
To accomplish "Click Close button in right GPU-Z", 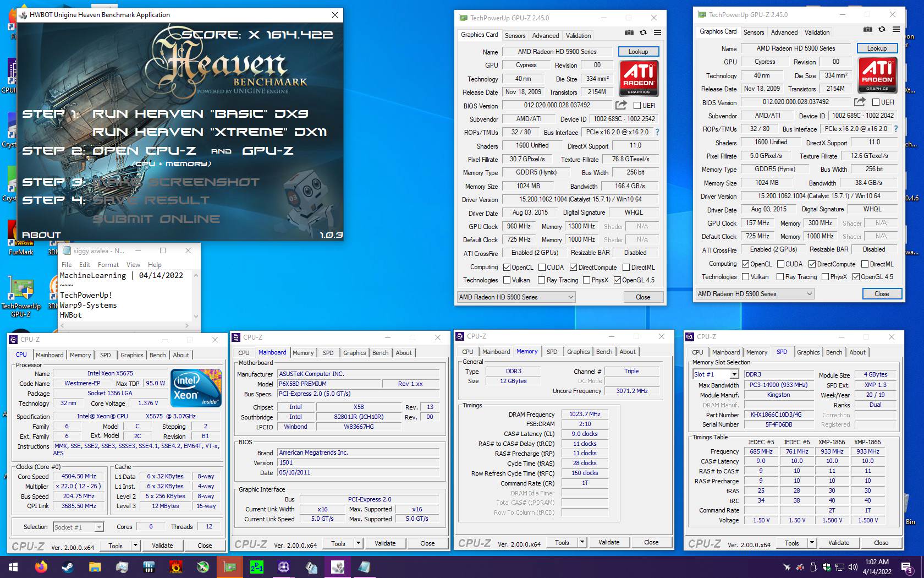I will (x=882, y=294).
